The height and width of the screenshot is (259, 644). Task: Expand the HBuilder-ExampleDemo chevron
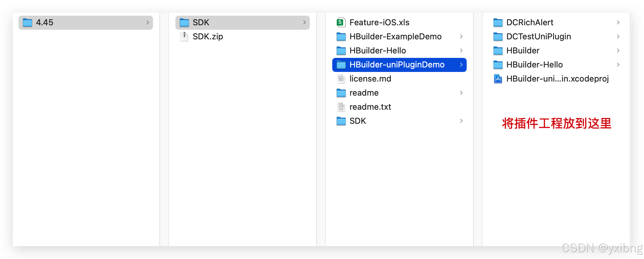click(461, 36)
